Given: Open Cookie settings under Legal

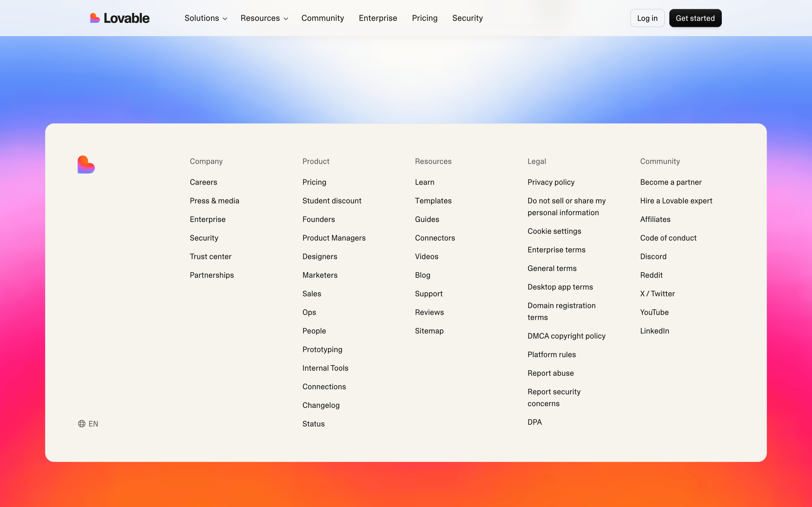Looking at the screenshot, I should click(x=554, y=231).
